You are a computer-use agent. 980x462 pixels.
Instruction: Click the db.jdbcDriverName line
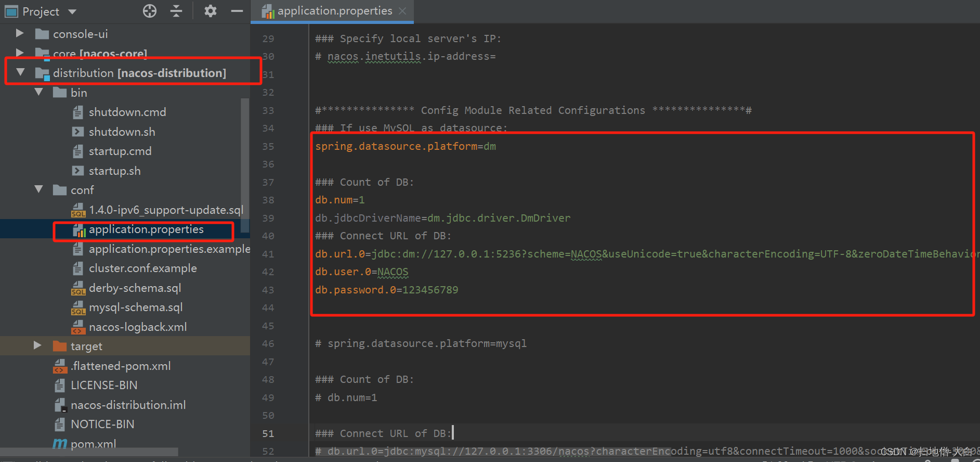click(442, 218)
